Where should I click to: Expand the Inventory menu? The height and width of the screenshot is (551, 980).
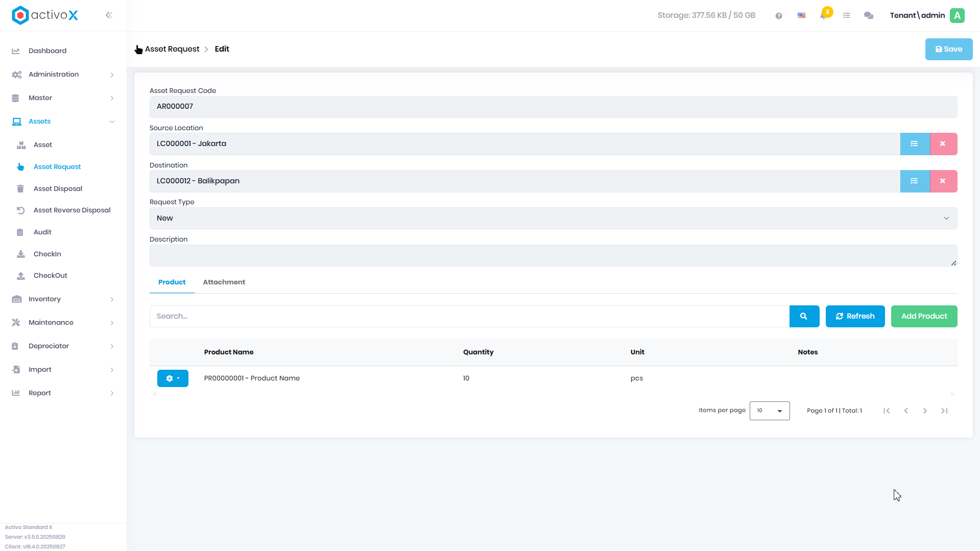[63, 299]
